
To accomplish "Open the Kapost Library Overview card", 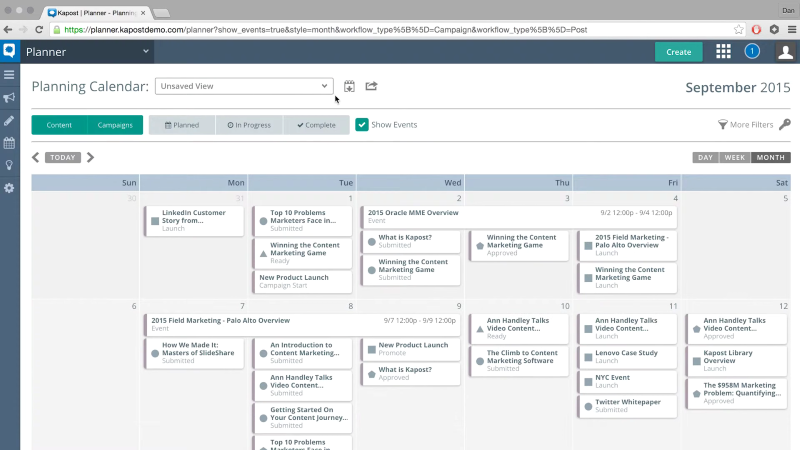I will click(736, 361).
